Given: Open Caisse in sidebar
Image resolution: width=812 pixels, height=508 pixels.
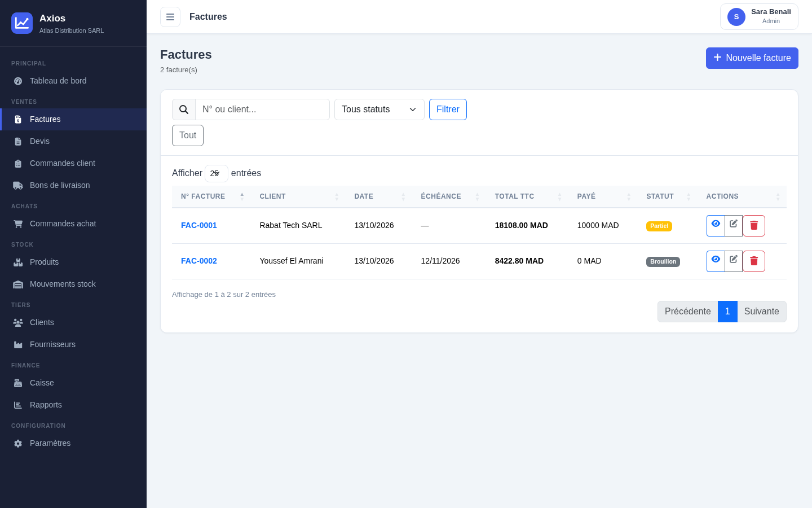Looking at the screenshot, I should 73,383.
